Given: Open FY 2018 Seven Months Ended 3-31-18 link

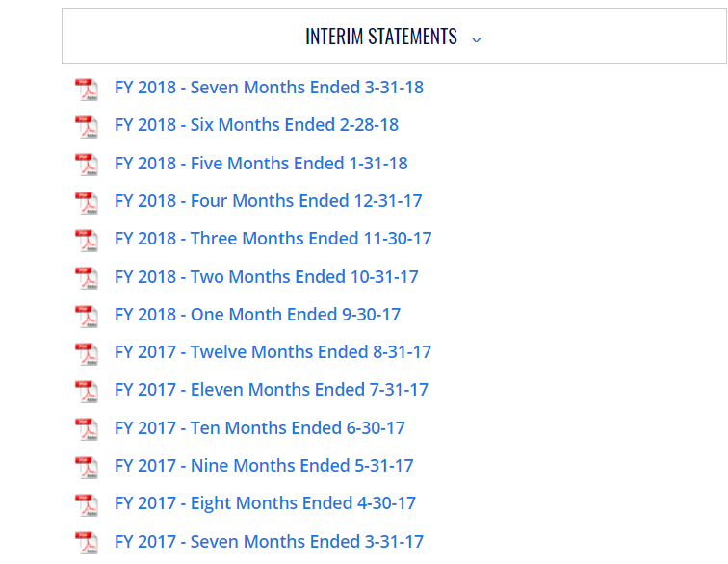Looking at the screenshot, I should point(269,88).
